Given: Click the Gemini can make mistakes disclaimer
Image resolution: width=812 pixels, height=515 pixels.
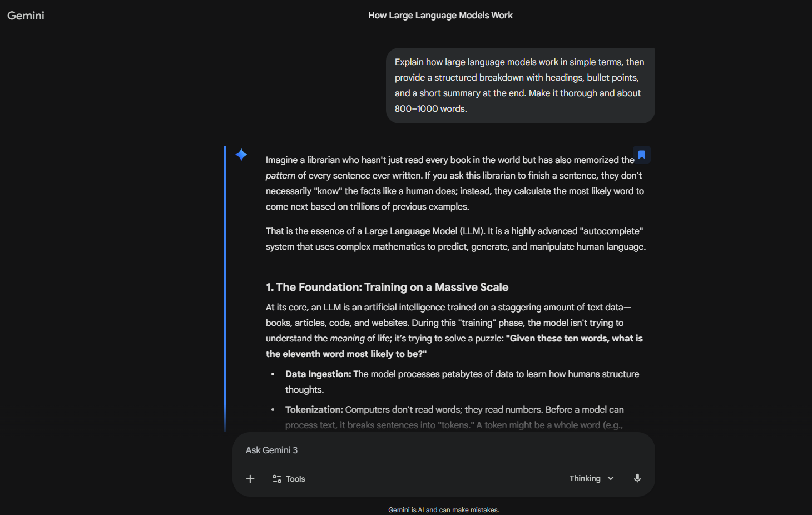Looking at the screenshot, I should (443, 509).
